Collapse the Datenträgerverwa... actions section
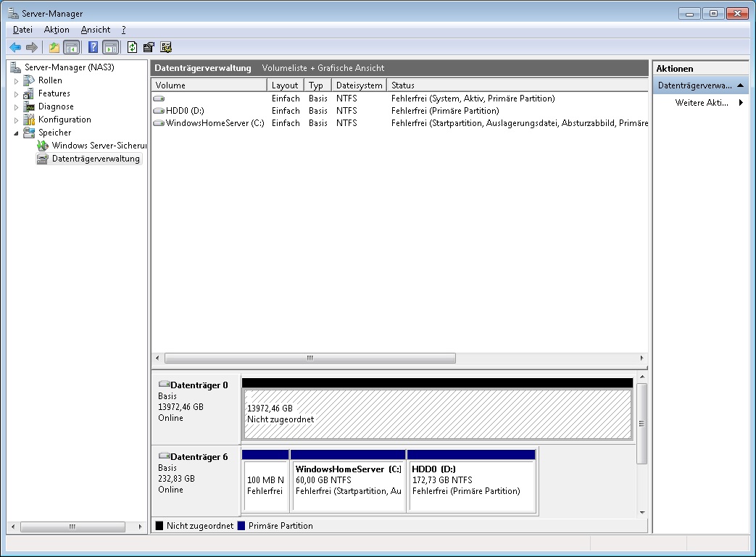This screenshot has height=557, width=756. click(740, 85)
